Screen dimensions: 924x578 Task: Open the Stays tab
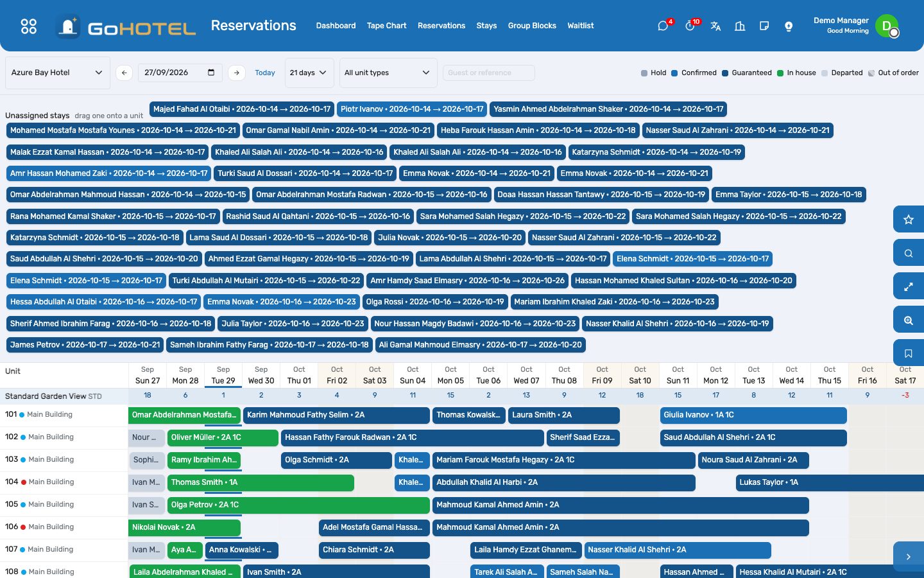[486, 26]
